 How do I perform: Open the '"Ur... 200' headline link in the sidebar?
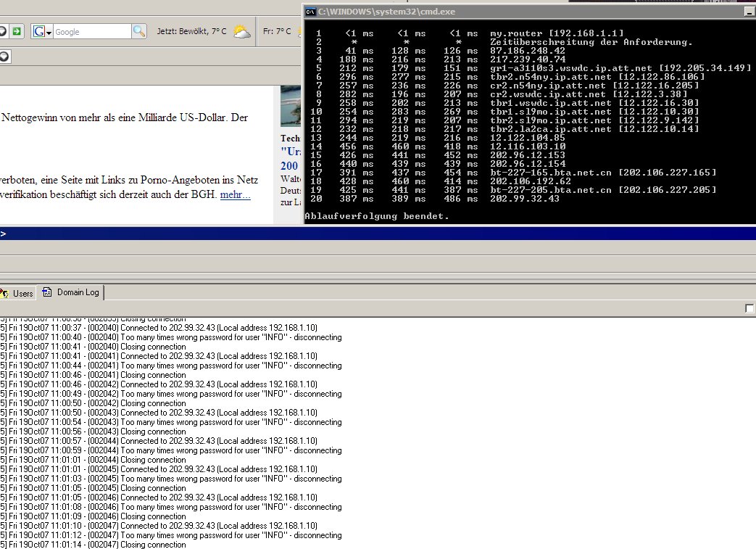click(x=291, y=158)
